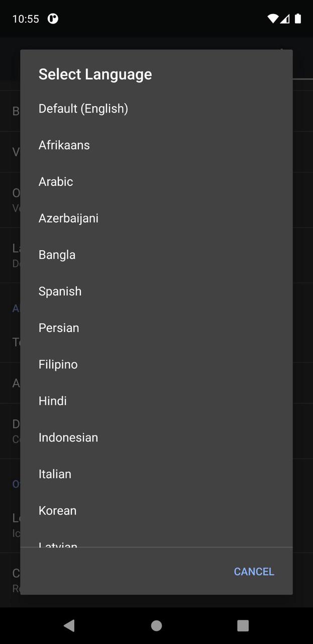
Task: Tap the battery status icon
Action: coord(298,19)
